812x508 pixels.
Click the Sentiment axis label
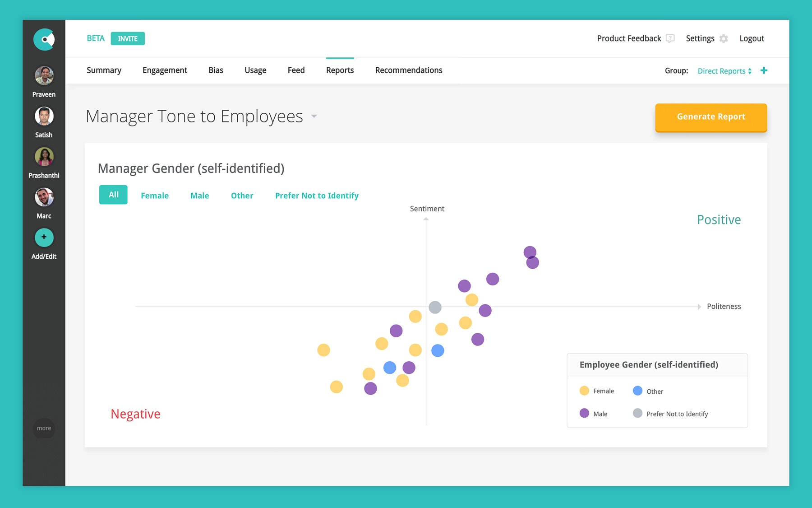click(x=427, y=209)
